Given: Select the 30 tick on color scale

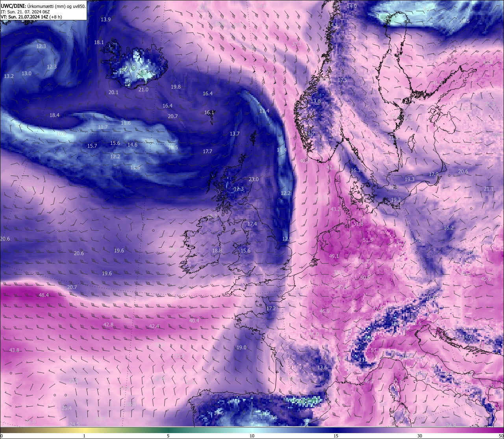Looking at the screenshot, I should click(420, 436).
